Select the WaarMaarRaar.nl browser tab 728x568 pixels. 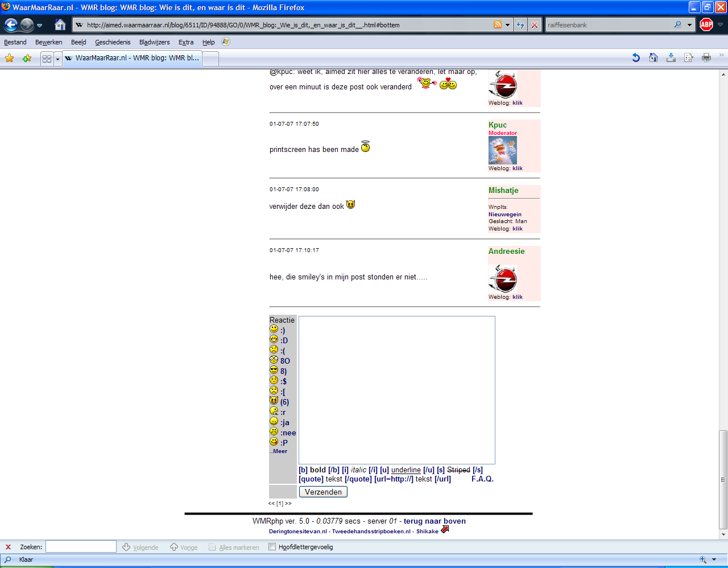[x=132, y=58]
